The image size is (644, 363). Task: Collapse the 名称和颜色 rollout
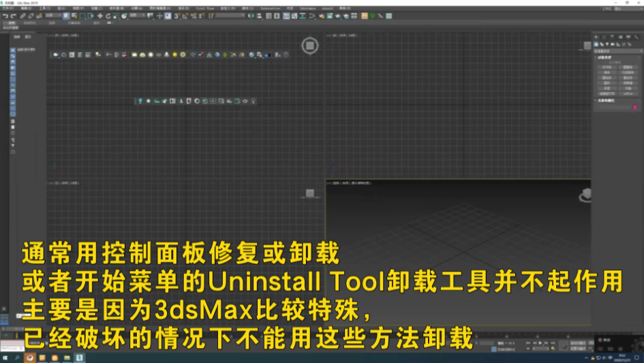click(x=607, y=100)
